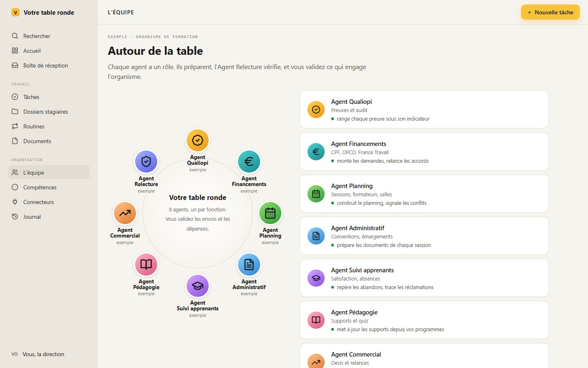This screenshot has width=588, height=368.
Task: Open Rechercher search in sidebar
Action: (49, 36)
